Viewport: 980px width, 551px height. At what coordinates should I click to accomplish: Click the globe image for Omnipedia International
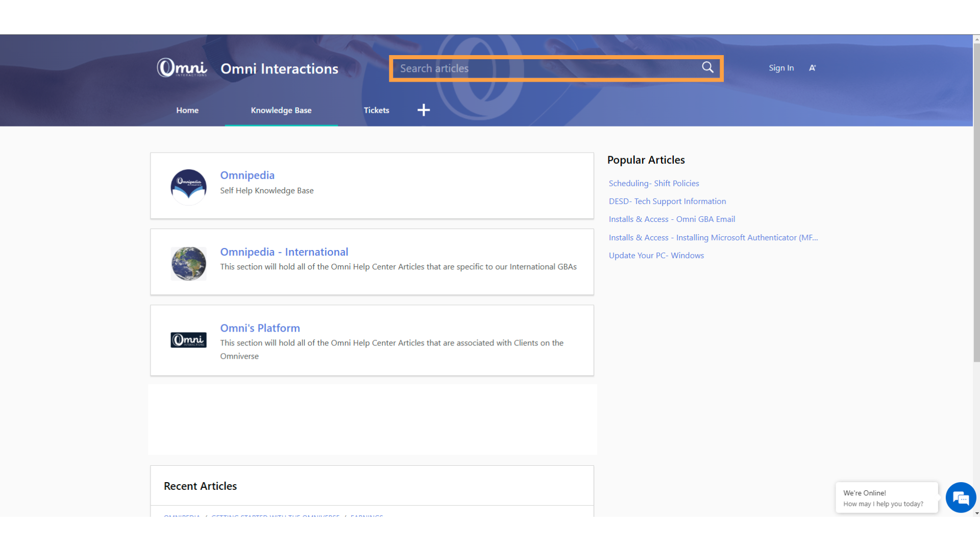tap(188, 263)
